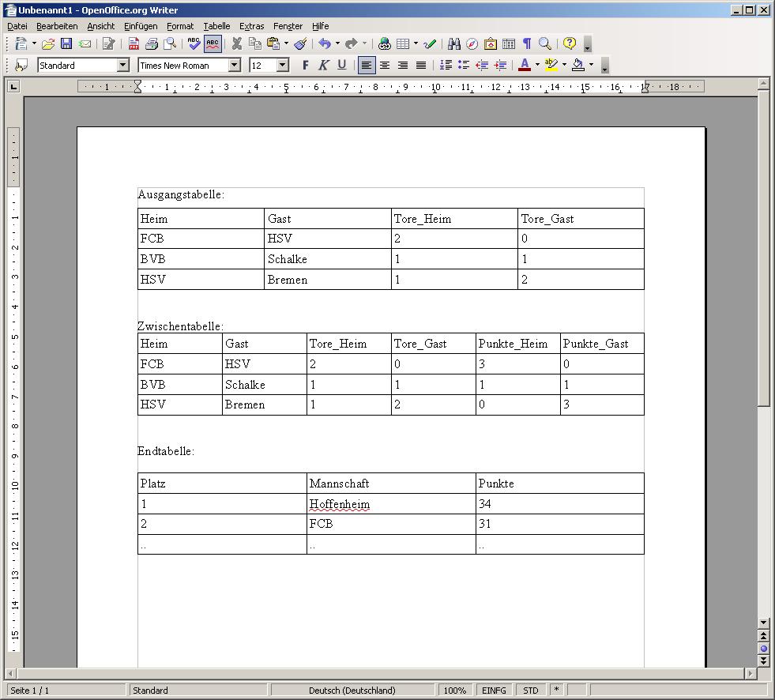775x700 pixels.
Task: Center the text horizontally
Action: pos(385,66)
